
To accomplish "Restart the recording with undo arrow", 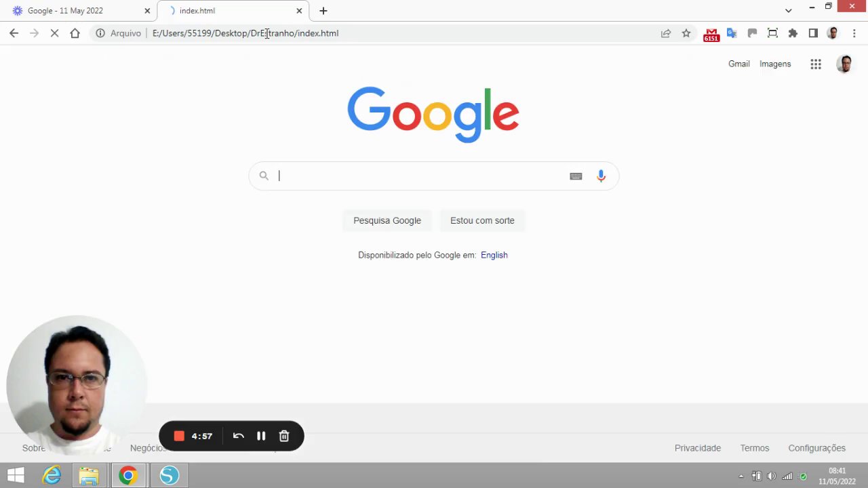I will coord(238,436).
